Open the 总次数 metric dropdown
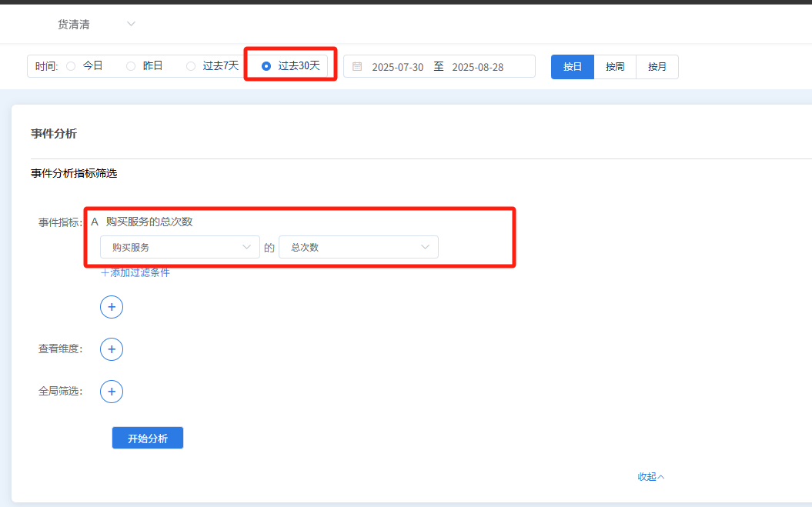This screenshot has width=812, height=507. pyautogui.click(x=359, y=247)
